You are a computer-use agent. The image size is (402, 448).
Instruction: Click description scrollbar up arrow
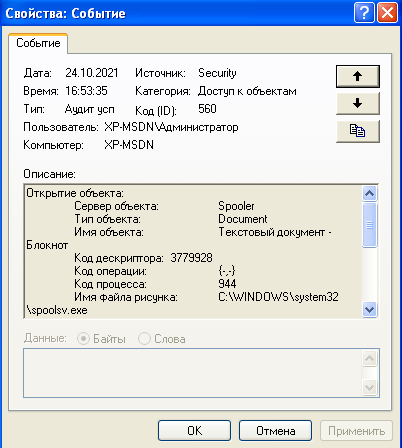(x=369, y=193)
